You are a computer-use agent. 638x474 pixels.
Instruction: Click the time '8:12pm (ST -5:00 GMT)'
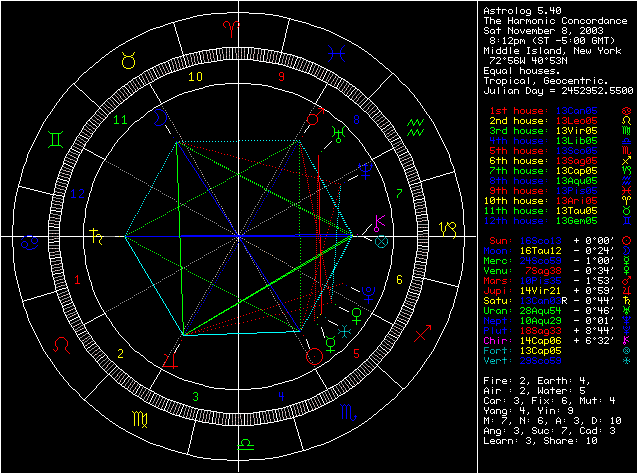[x=552, y=41]
